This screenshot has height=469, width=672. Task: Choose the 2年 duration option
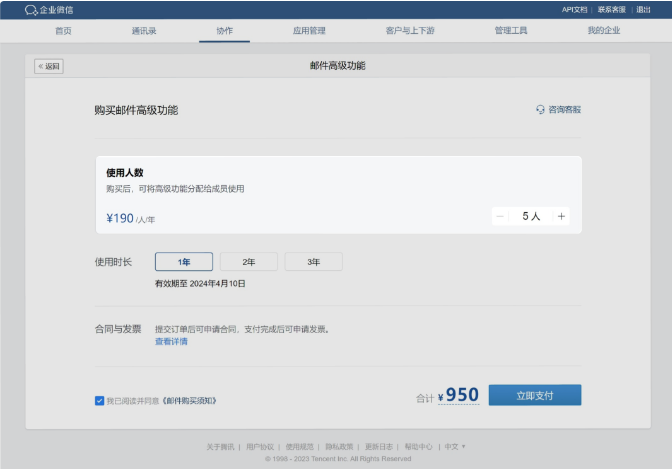[x=248, y=262]
